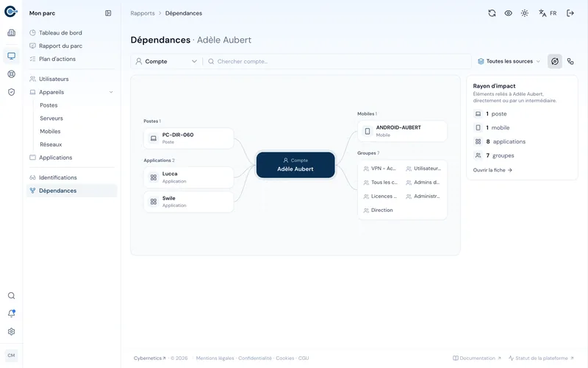Click the logout icon
The height and width of the screenshot is (368, 588).
coord(570,13)
